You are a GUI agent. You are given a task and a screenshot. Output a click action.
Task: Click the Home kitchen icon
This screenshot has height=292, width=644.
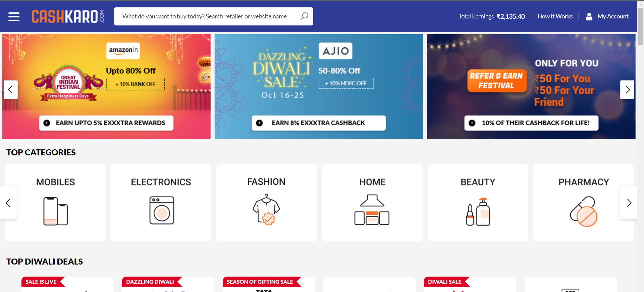[x=372, y=210]
